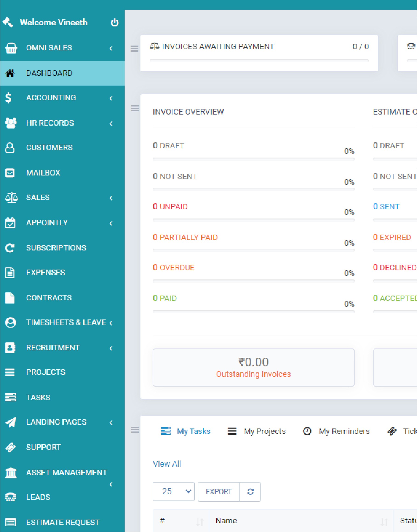Click drag handle beside Invoices Awaiting Payment
The height and width of the screenshot is (532, 417).
134,48
